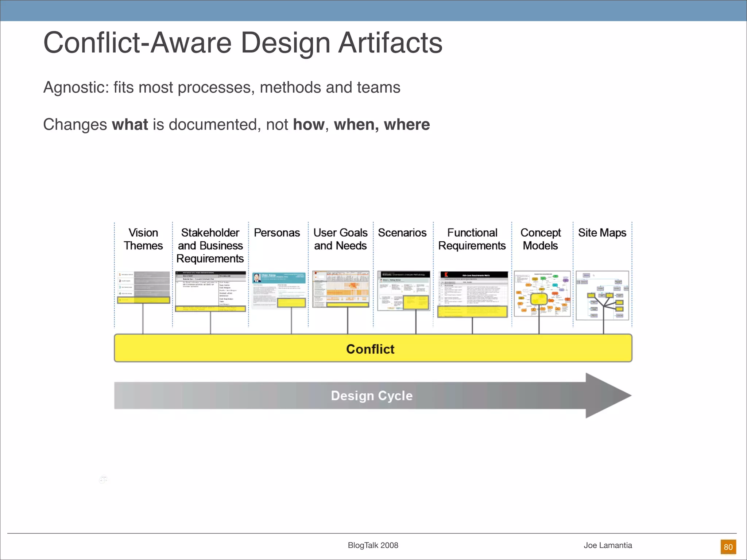The image size is (747, 560).
Task: Open the Personas sample document image
Action: coord(279,290)
